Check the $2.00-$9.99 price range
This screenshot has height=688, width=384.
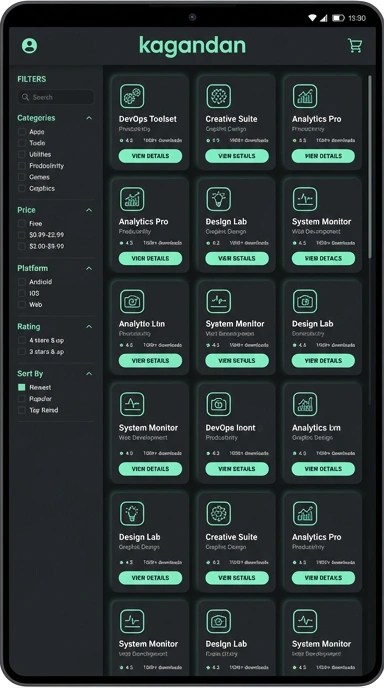click(22, 246)
